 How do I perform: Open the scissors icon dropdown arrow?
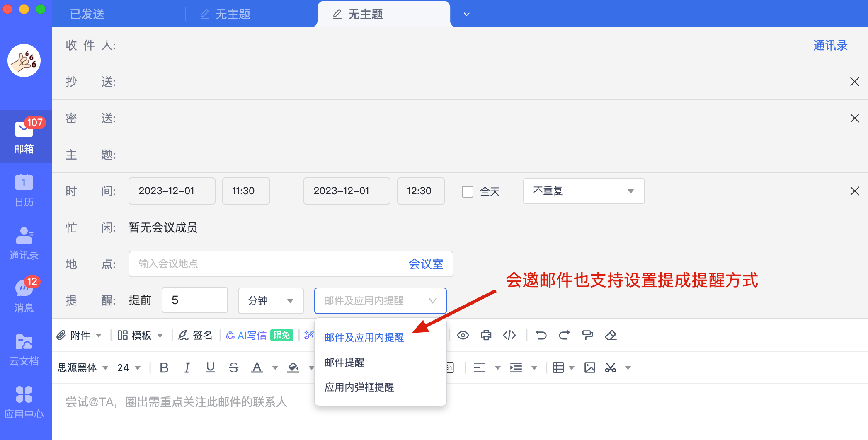click(628, 367)
